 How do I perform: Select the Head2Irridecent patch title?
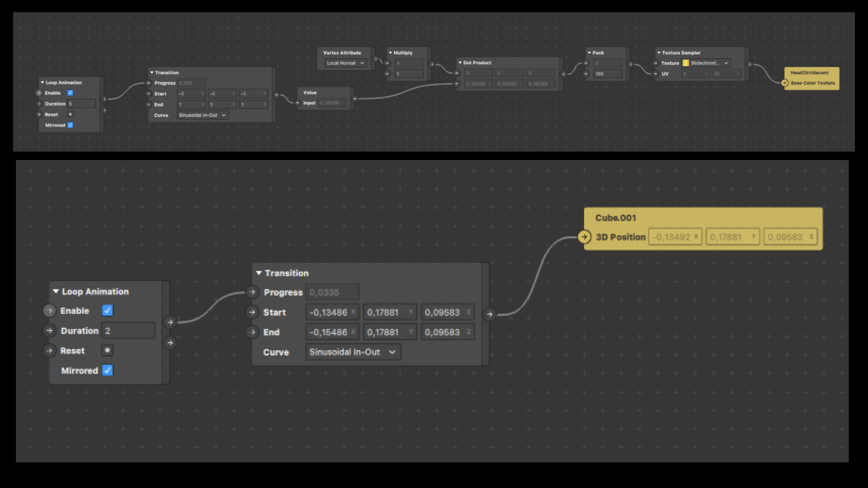tap(809, 73)
